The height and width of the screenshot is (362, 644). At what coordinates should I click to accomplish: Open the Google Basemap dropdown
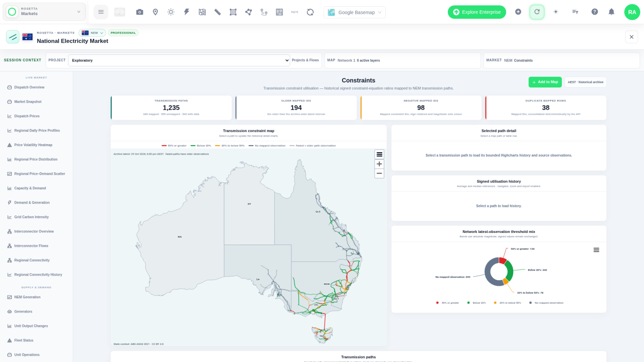tap(355, 13)
